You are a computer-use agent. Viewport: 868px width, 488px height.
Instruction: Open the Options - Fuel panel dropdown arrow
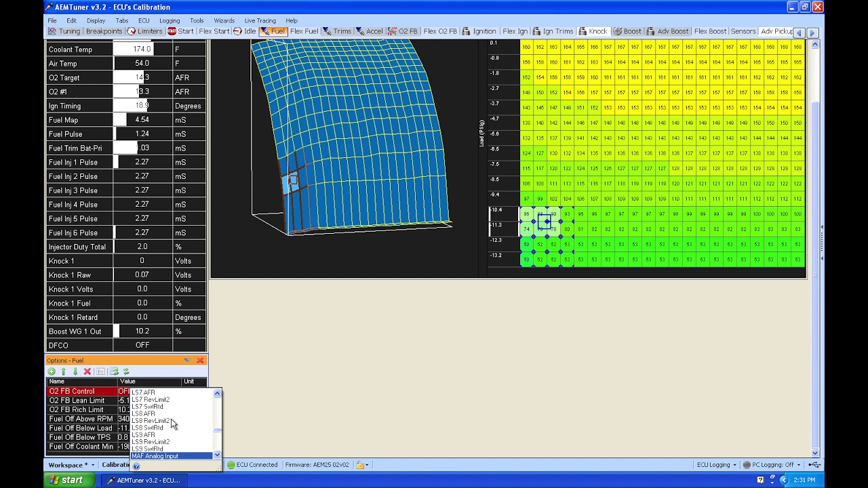[188, 361]
